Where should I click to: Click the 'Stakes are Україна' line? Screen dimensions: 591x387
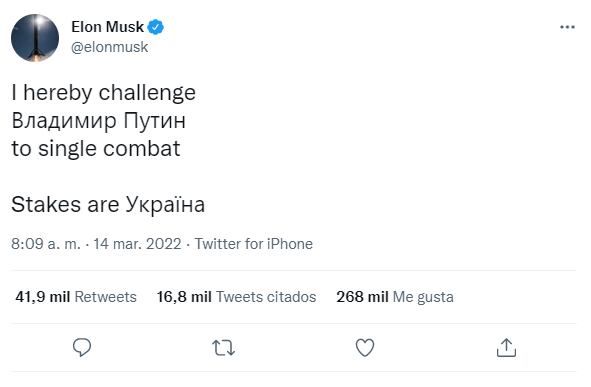tap(108, 204)
